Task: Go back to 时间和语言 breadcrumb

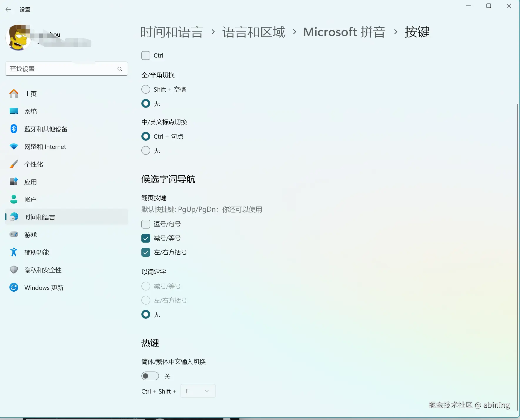Action: point(172,32)
